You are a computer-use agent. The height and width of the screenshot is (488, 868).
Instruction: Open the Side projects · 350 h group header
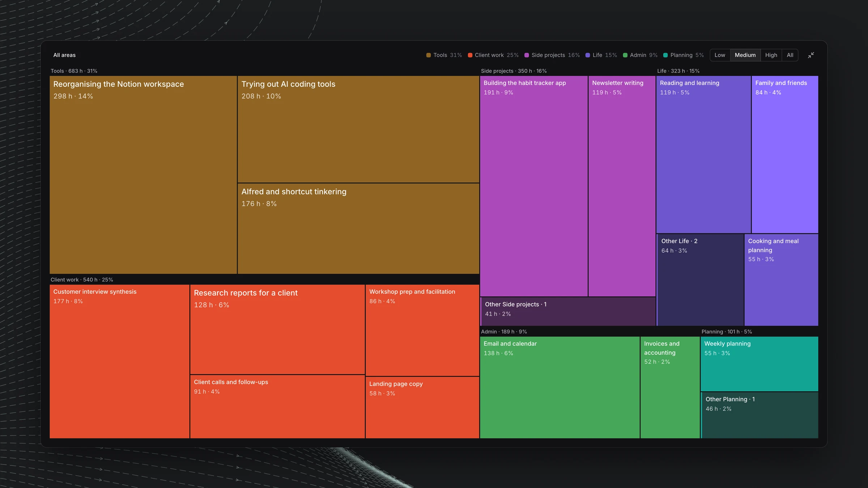pyautogui.click(x=514, y=71)
